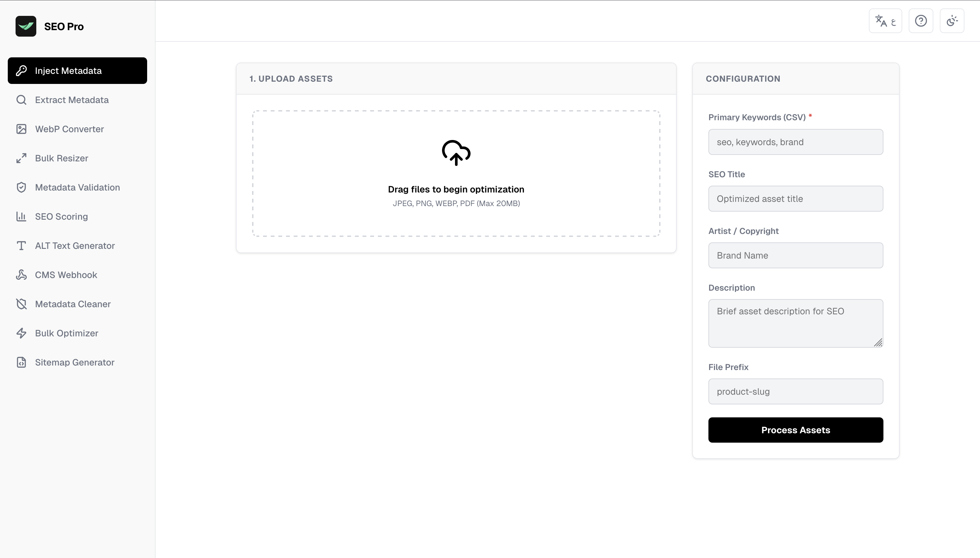Focus the Primary Keywords input field

click(795, 142)
